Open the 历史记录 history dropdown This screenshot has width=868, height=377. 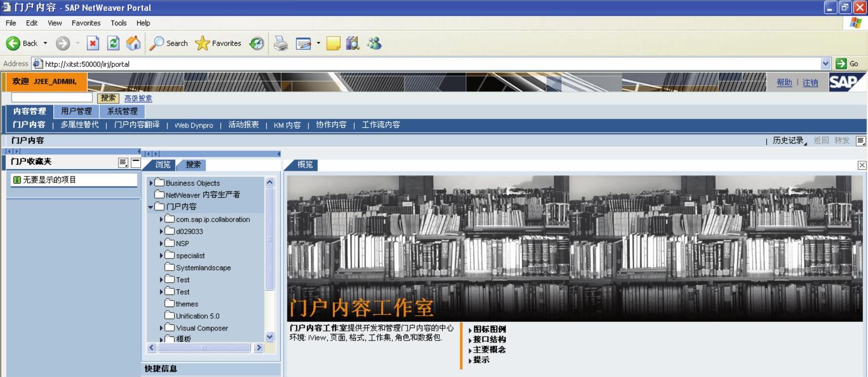pos(789,141)
